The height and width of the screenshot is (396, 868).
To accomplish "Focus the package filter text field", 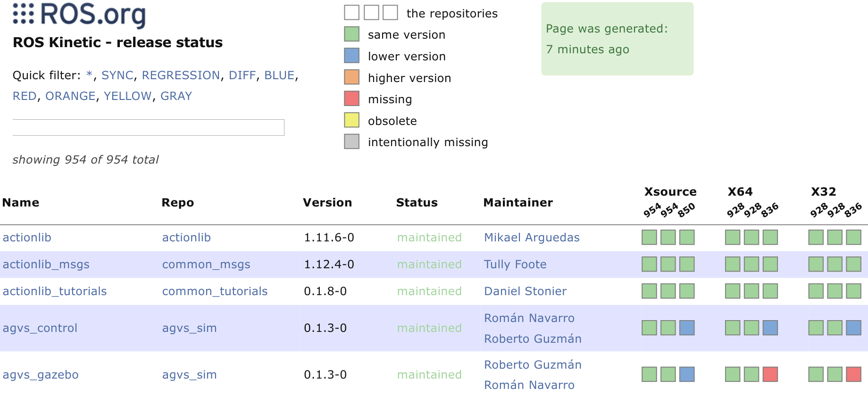I will tap(148, 127).
